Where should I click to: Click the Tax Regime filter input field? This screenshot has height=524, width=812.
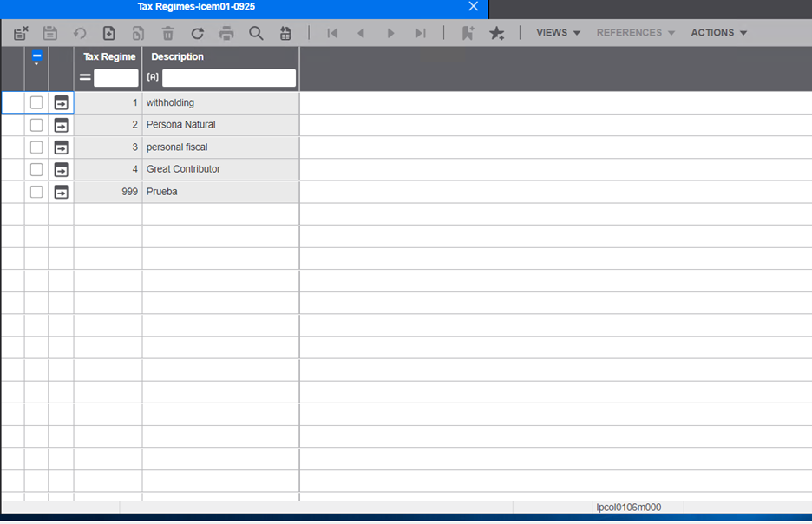[115, 78]
